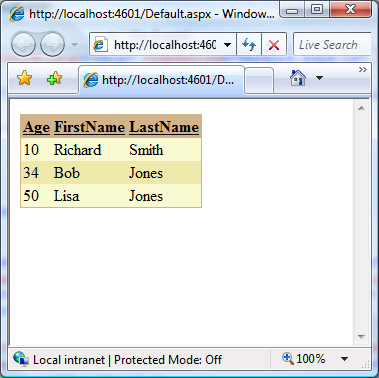379x378 pixels.
Task: Close the Internet Explorer window
Action: tap(350, 9)
